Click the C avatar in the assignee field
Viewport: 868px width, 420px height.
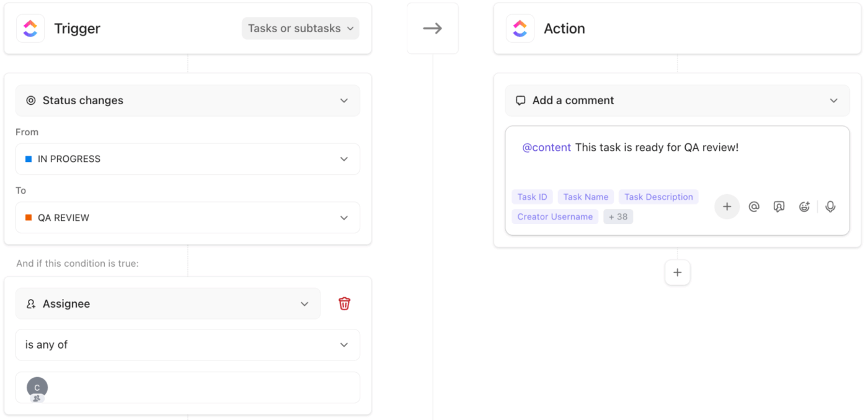coord(37,387)
